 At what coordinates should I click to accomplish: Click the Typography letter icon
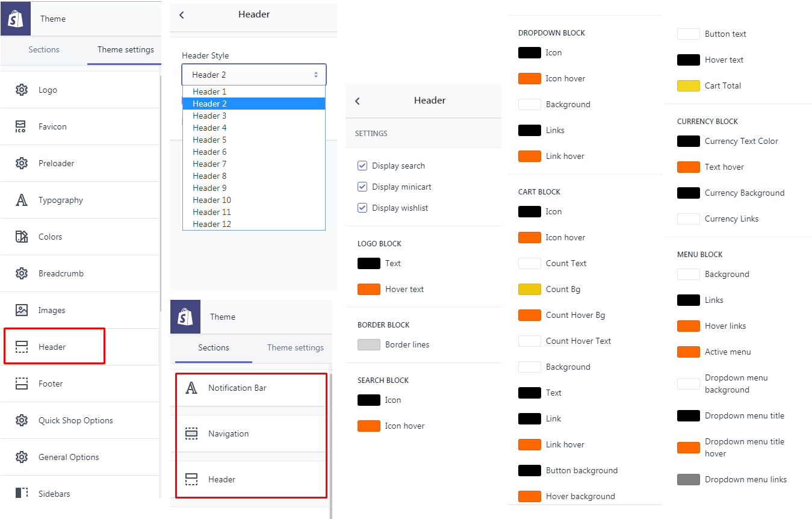[x=22, y=200]
